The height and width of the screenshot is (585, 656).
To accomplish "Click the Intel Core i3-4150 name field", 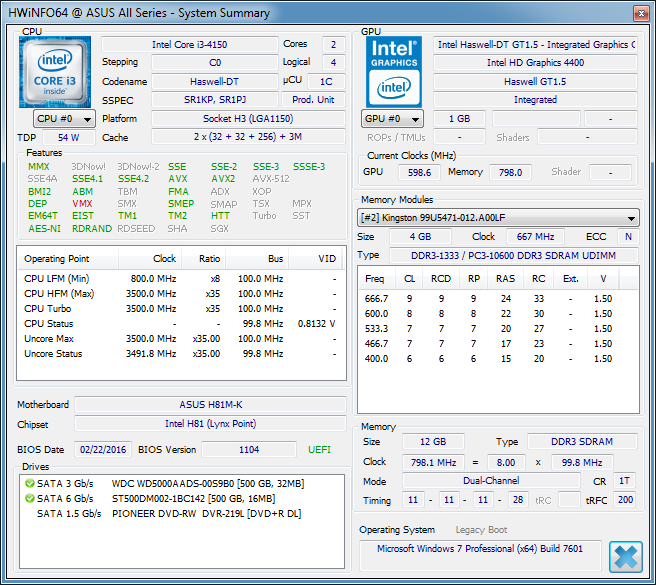I will pyautogui.click(x=190, y=45).
